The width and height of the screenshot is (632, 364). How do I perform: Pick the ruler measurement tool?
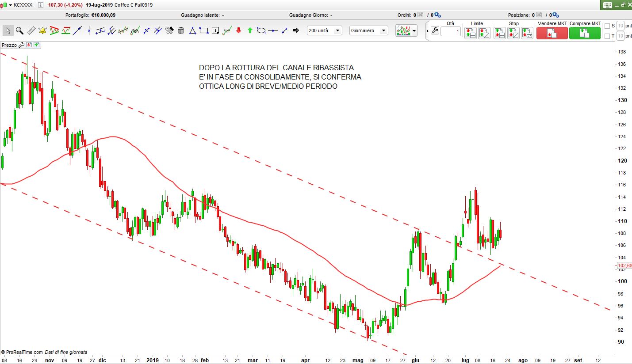[x=31, y=30]
